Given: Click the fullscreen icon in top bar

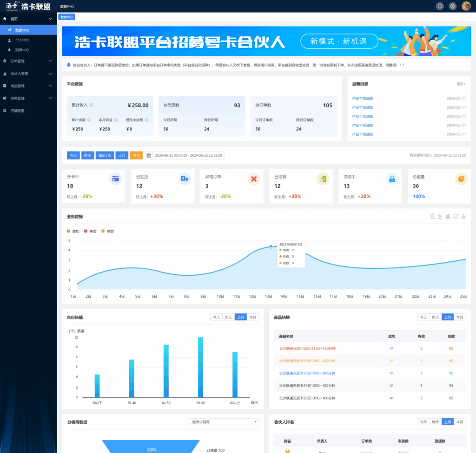Looking at the screenshot, I should point(440,6).
